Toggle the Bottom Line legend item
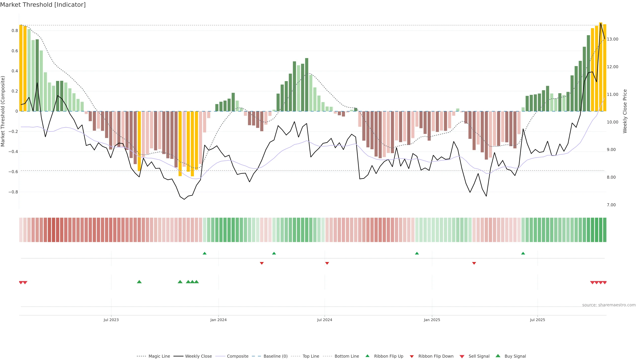This screenshot has width=644, height=362. (346, 356)
